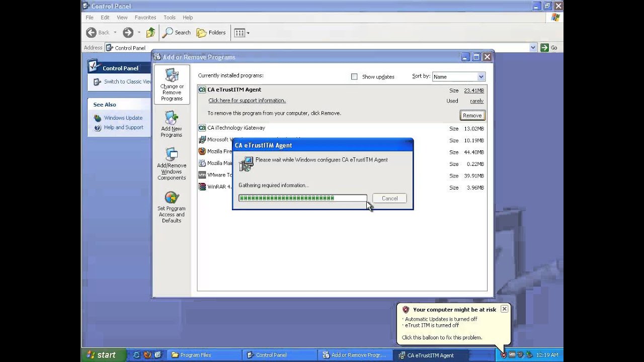Click the third Quick Launch icon

point(158,355)
